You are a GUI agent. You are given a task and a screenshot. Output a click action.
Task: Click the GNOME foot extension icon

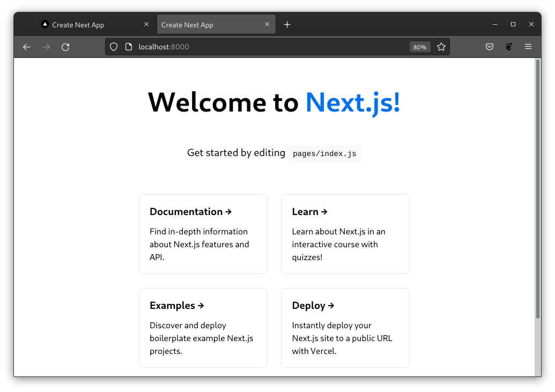click(x=509, y=47)
